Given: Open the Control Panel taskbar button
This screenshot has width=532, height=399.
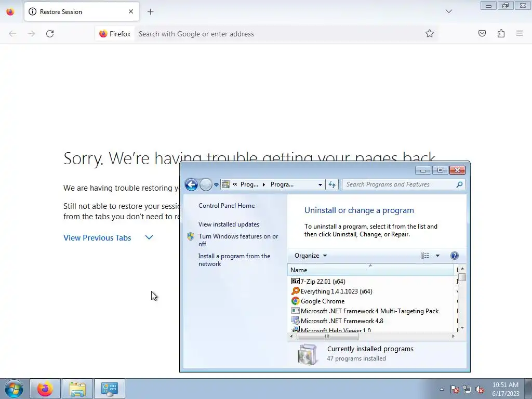Looking at the screenshot, I should pos(110,389).
